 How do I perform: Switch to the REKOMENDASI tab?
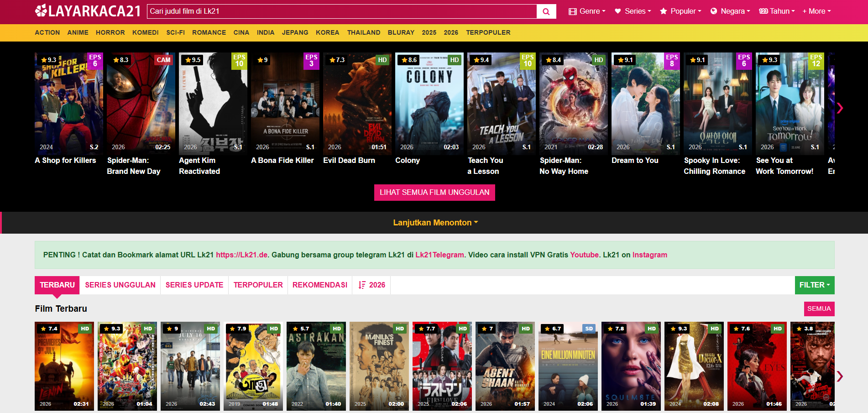click(320, 285)
